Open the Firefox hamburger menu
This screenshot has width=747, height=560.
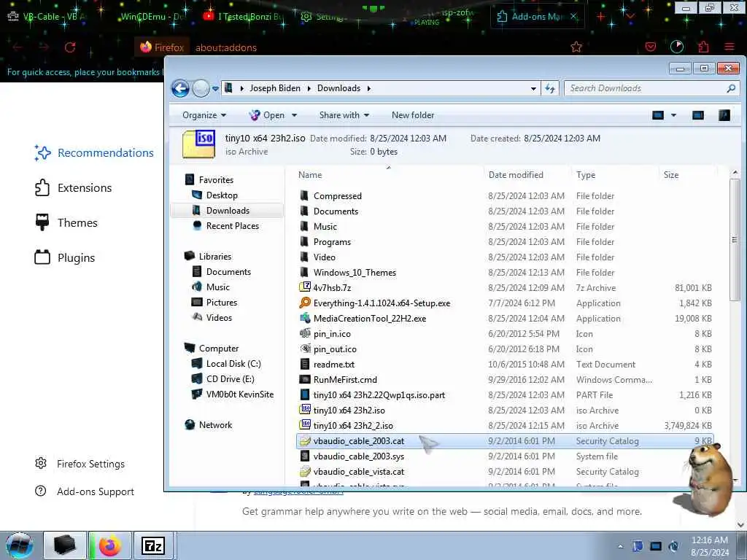pyautogui.click(x=729, y=47)
